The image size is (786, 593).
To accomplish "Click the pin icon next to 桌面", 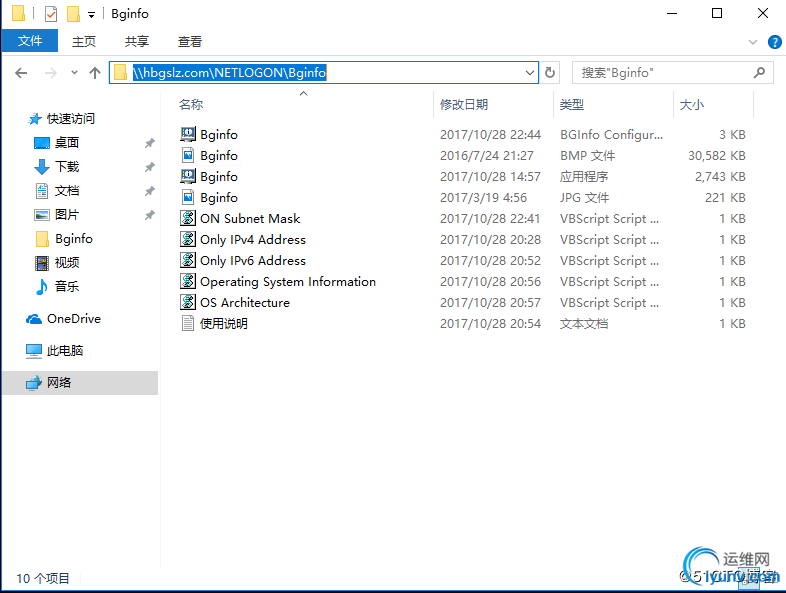I will tap(149, 143).
